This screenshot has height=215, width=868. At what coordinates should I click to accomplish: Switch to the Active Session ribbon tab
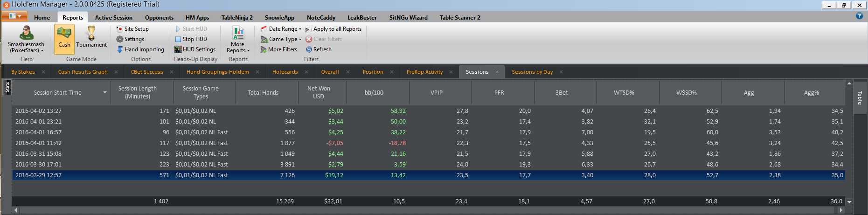click(114, 18)
